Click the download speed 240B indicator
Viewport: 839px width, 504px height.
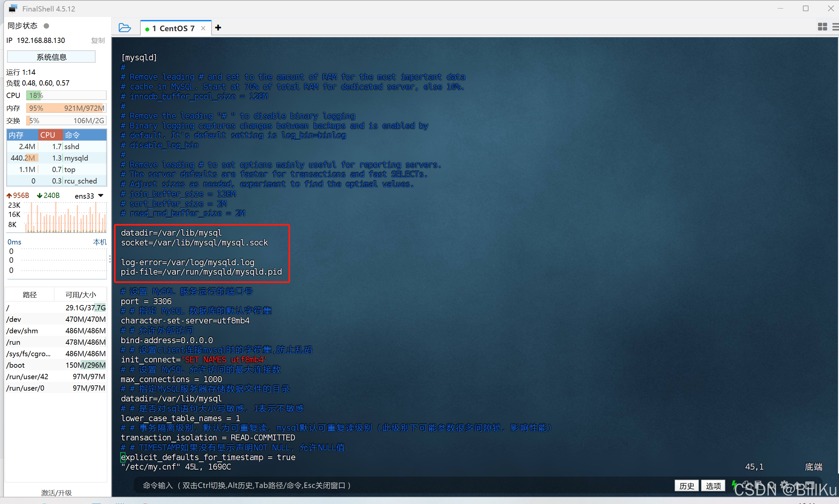click(49, 196)
